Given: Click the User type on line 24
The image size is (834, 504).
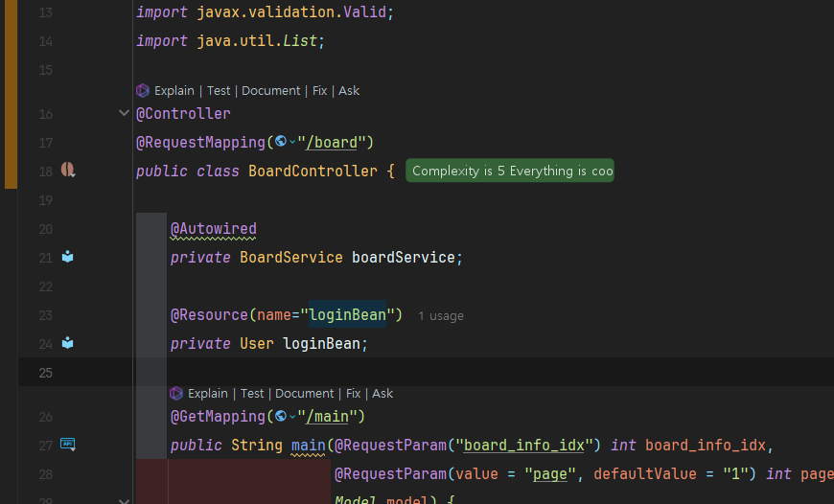Looking at the screenshot, I should point(256,343).
